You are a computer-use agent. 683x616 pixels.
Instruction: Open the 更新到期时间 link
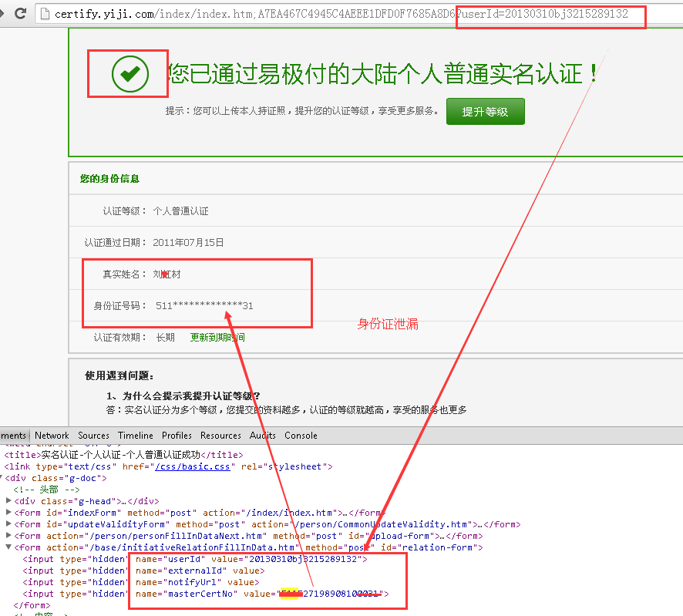217,337
